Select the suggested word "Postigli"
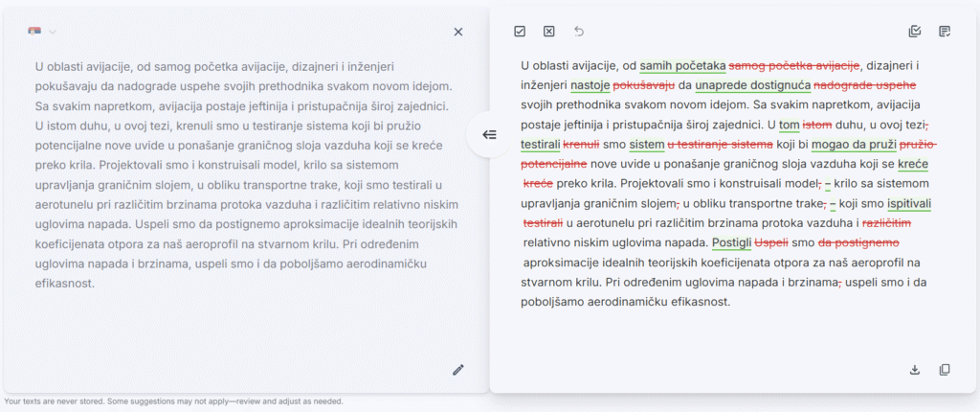The height and width of the screenshot is (412, 980). point(732,242)
